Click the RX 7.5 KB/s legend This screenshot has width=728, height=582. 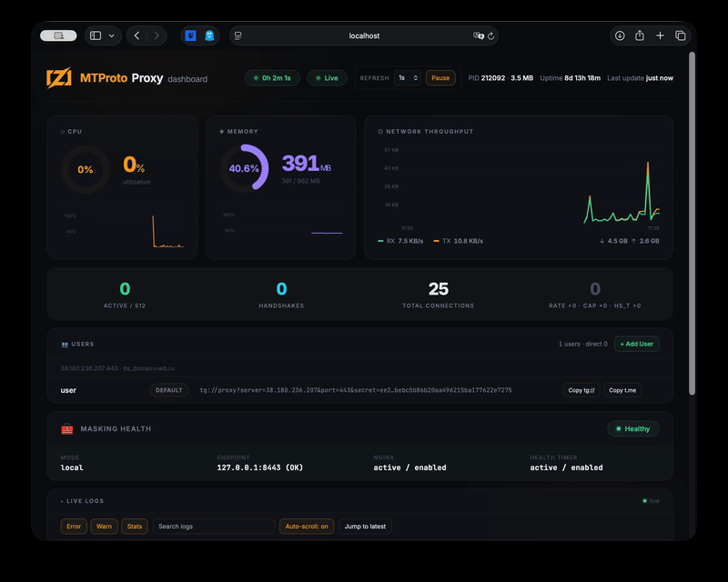pyautogui.click(x=400, y=241)
